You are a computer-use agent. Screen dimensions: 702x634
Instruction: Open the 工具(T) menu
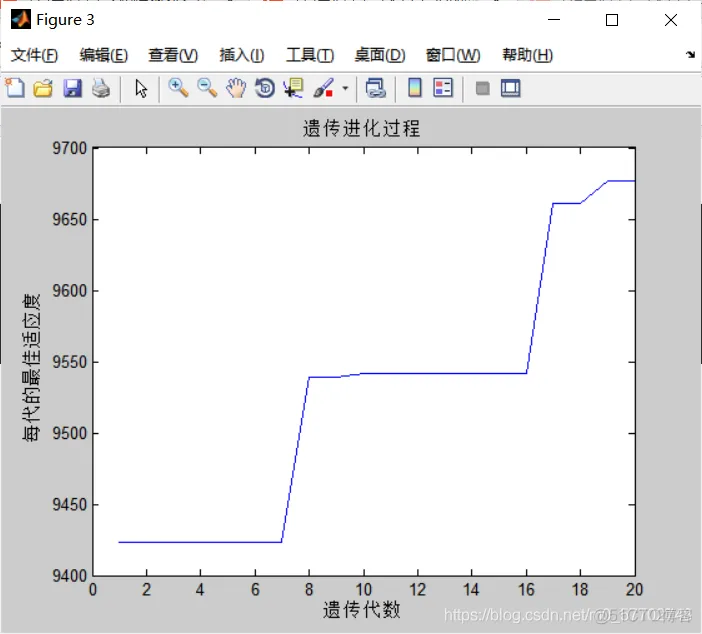[x=310, y=55]
